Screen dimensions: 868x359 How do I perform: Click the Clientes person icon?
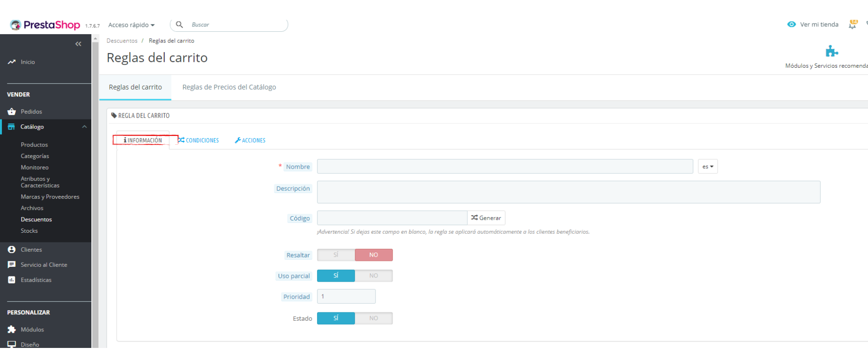pos(12,249)
